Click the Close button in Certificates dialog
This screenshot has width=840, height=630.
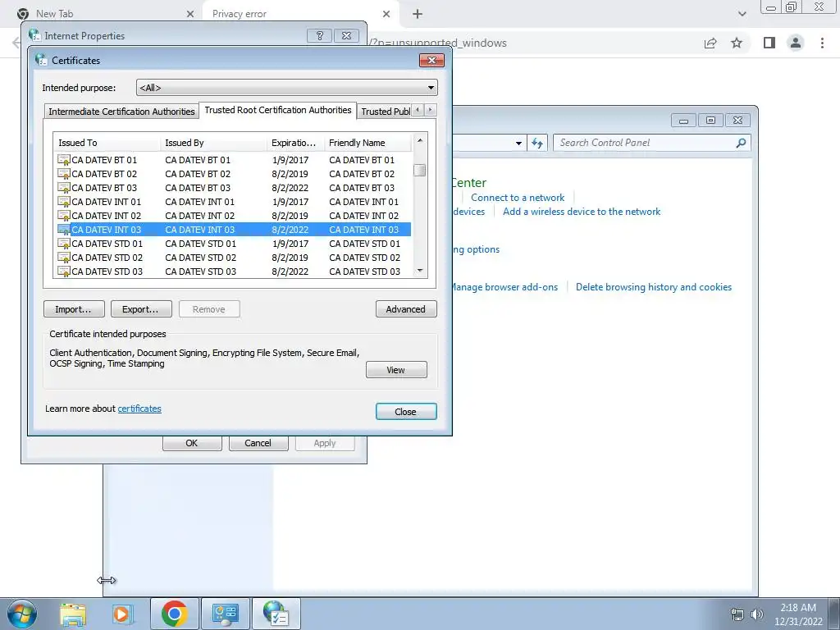[406, 412]
